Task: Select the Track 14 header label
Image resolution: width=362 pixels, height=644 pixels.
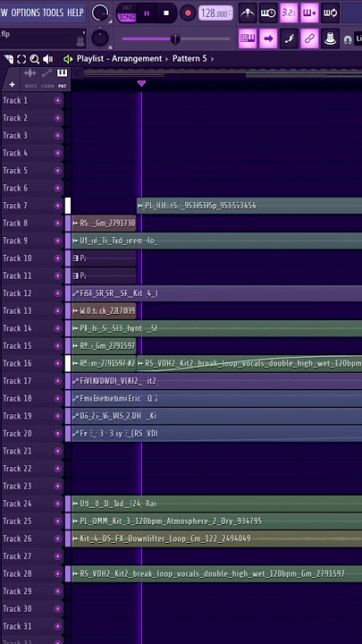Action: click(x=17, y=328)
